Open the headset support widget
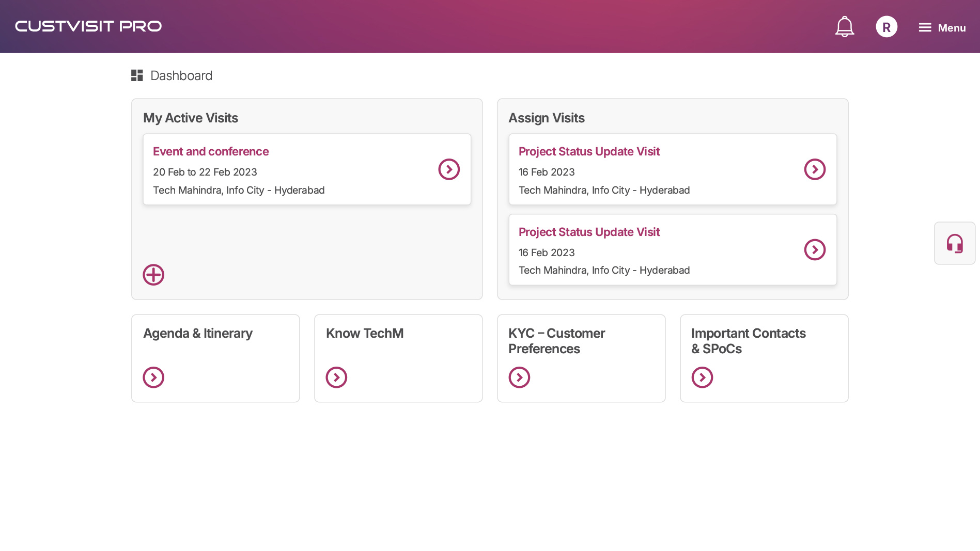 point(955,243)
